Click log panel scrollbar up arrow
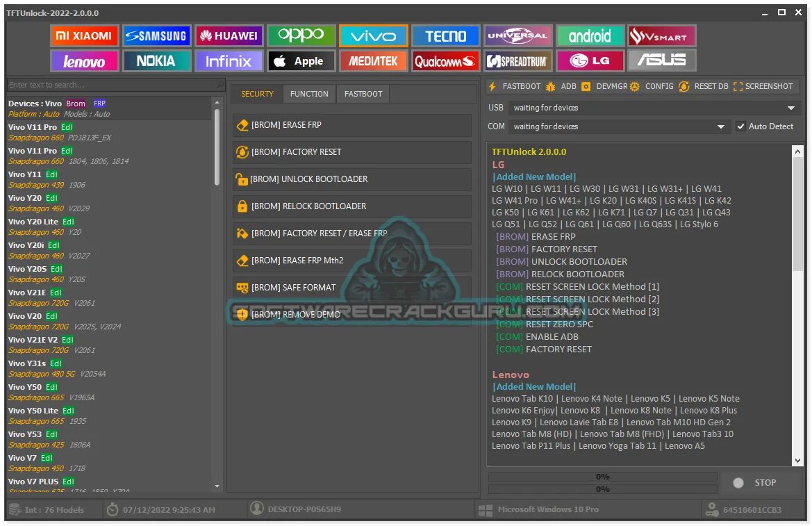 (x=797, y=151)
